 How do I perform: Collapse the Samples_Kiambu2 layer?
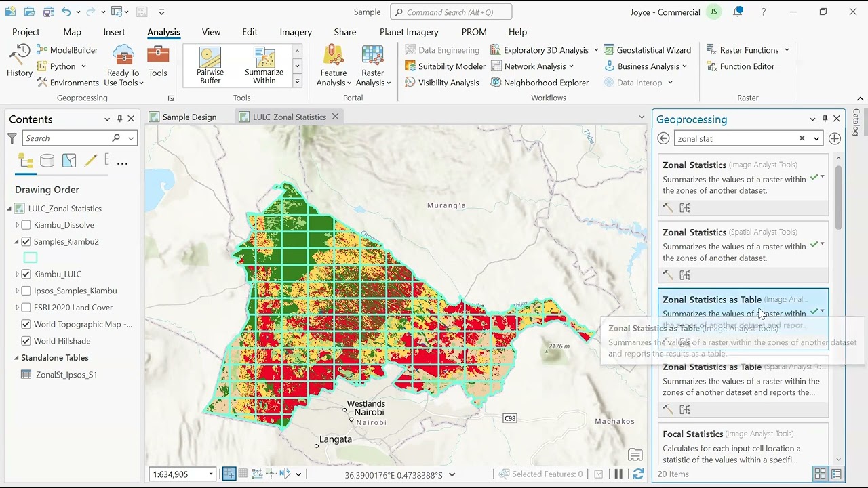17,241
